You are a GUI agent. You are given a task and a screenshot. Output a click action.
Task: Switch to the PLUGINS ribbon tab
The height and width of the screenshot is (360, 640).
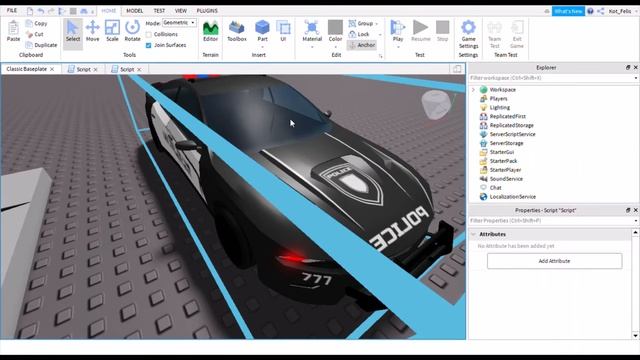(207, 11)
